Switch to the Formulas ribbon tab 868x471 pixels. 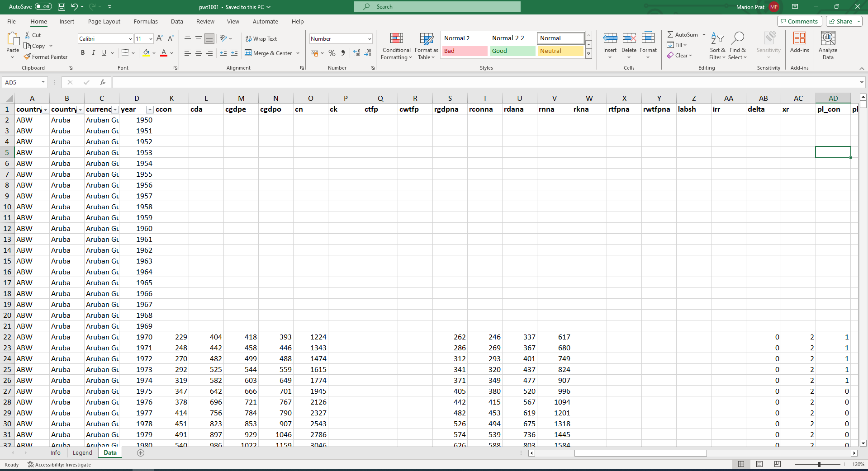tap(146, 21)
